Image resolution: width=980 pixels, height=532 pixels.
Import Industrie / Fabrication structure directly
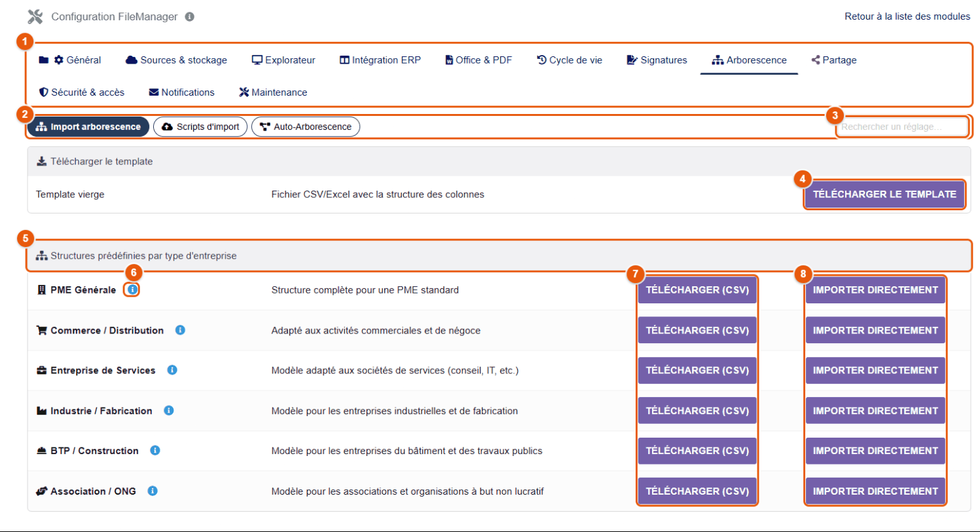[875, 411]
